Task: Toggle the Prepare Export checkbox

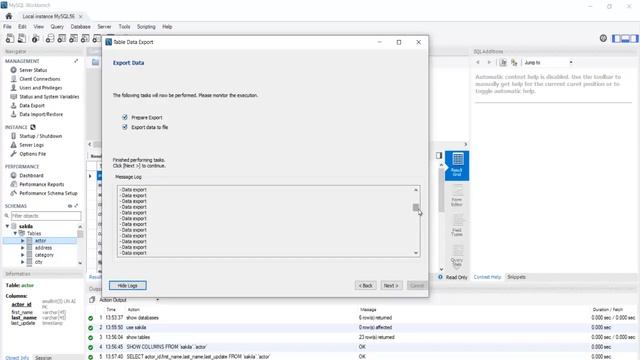Action: (x=125, y=117)
